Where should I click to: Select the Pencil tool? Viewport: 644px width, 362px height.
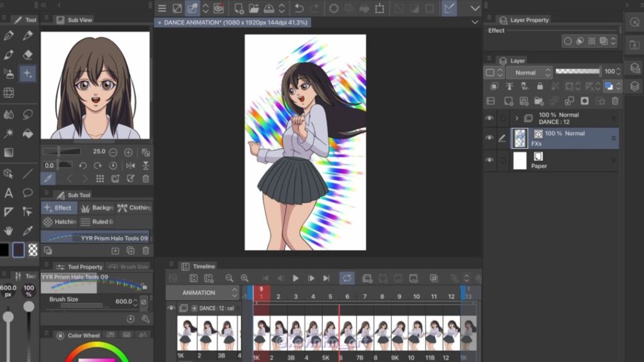pos(28,36)
